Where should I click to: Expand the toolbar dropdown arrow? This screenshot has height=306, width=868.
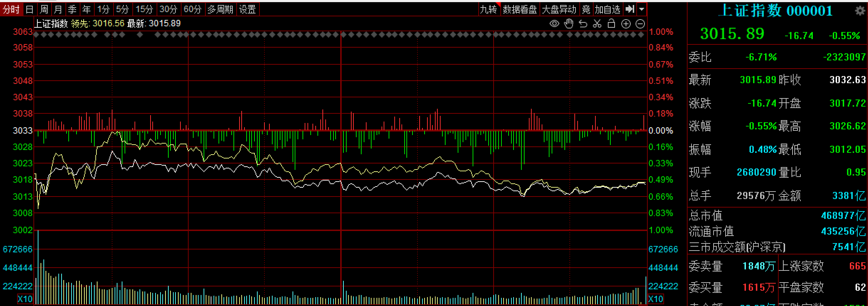coord(641,9)
